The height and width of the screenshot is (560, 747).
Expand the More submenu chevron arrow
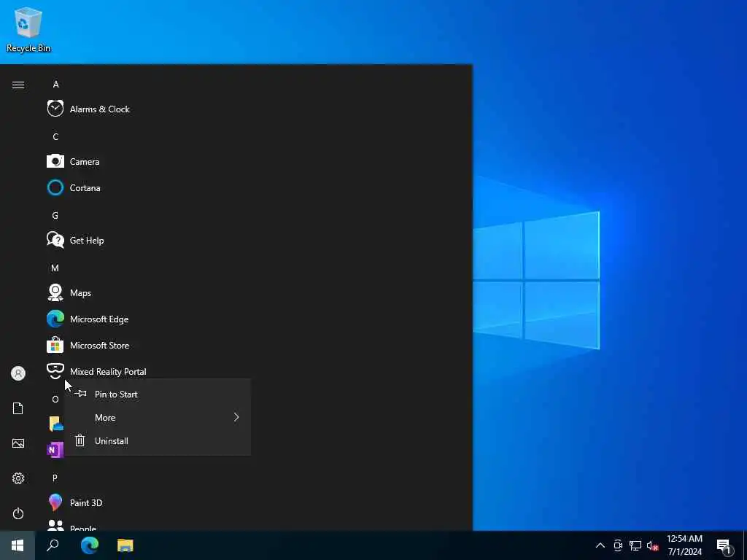click(236, 417)
